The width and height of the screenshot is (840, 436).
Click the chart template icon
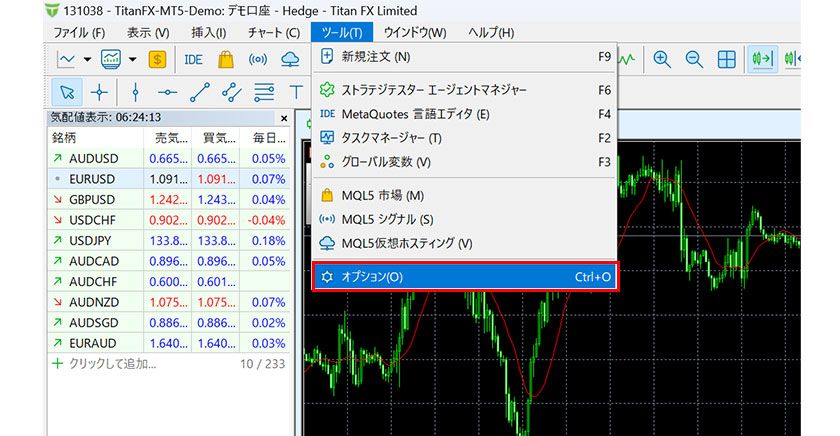(111, 59)
